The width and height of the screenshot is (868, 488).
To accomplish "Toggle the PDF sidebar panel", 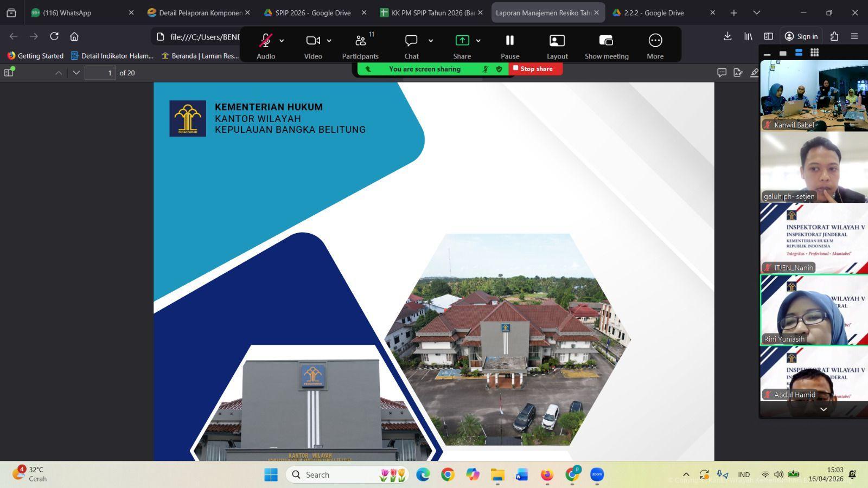I will click(x=9, y=73).
